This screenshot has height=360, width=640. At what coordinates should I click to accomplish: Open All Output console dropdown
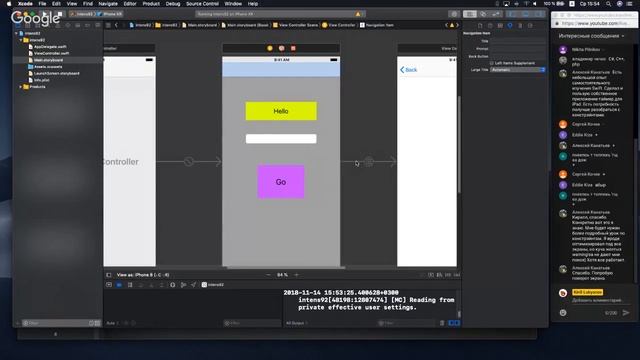point(297,323)
